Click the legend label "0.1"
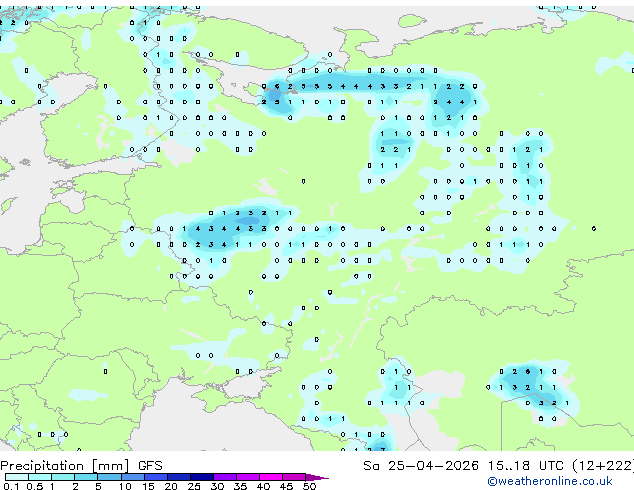The height and width of the screenshot is (490, 634). [x=11, y=486]
